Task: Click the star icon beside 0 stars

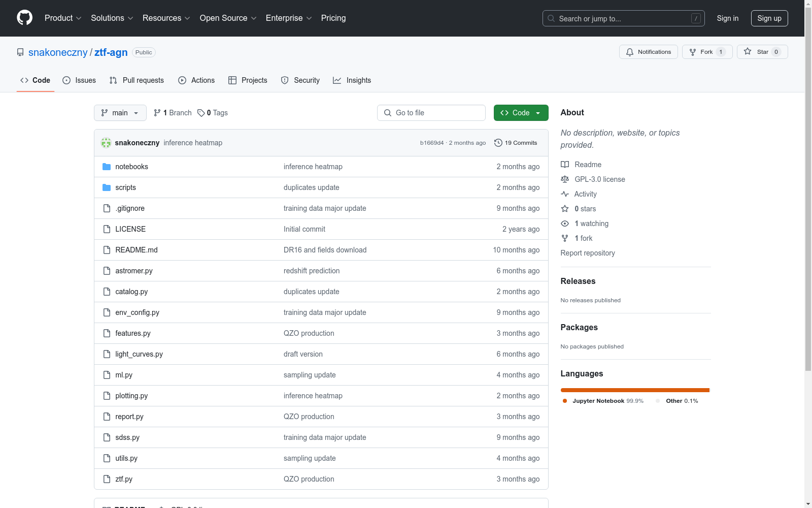Action: point(565,209)
